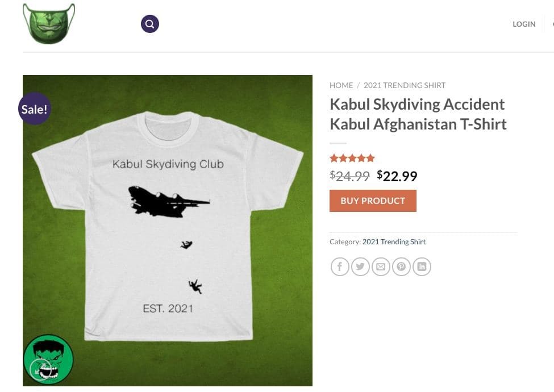Click the purple Sale! badge
Image resolution: width=554 pixels, height=392 pixels.
pos(35,109)
